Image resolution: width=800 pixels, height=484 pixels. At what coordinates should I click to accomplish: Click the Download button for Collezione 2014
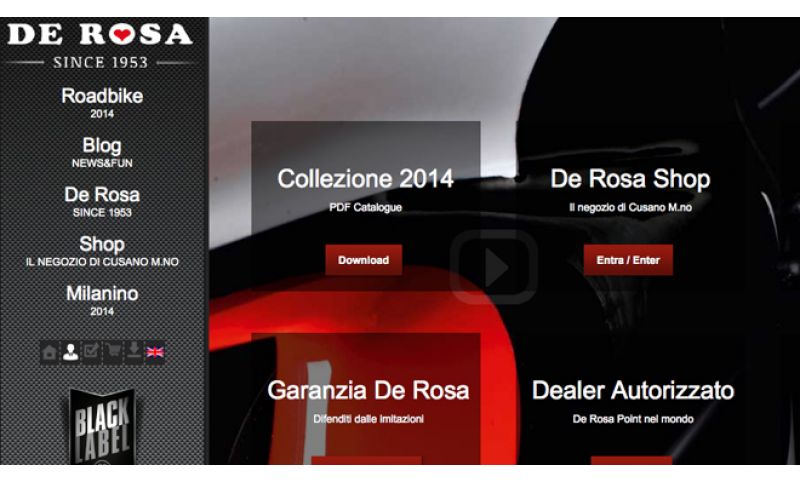click(364, 260)
